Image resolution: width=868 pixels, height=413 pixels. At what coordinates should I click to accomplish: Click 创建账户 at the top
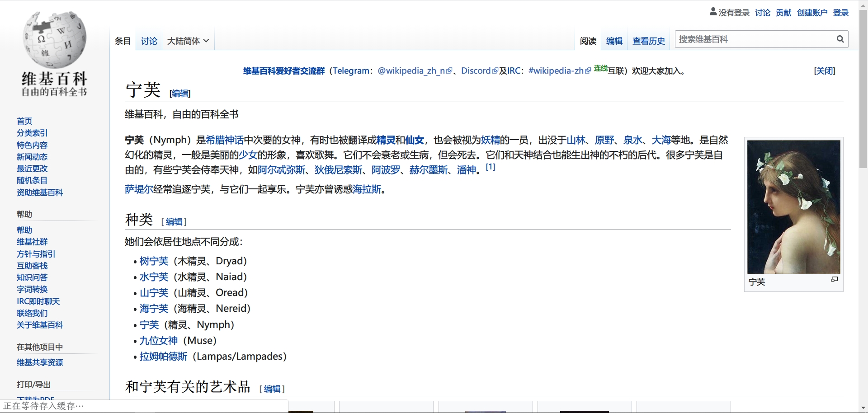coord(812,13)
